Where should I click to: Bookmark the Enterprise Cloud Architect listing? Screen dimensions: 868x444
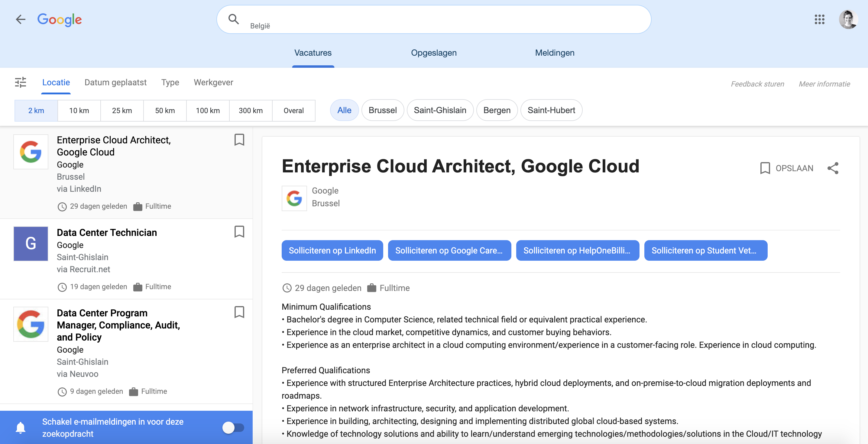click(239, 139)
